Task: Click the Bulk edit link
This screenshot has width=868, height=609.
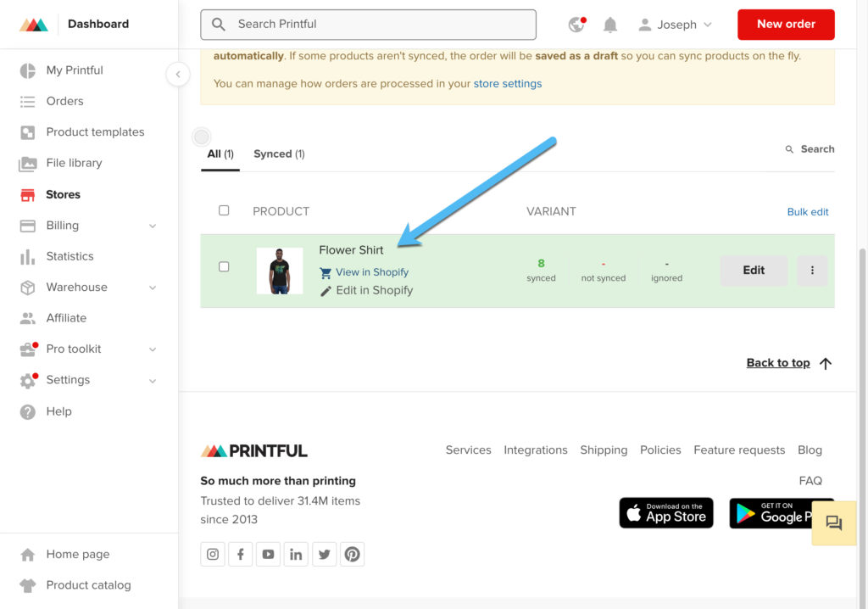Action: pos(808,212)
